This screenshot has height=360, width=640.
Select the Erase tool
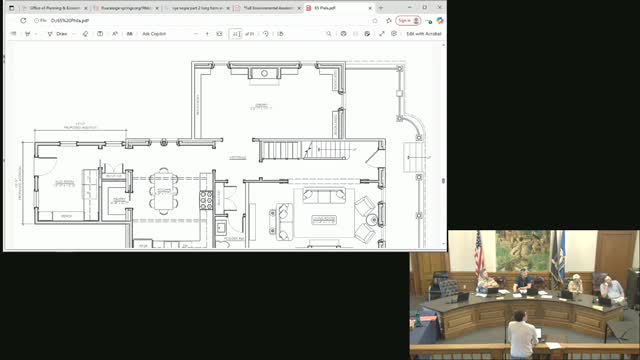pyautogui.click(x=85, y=34)
